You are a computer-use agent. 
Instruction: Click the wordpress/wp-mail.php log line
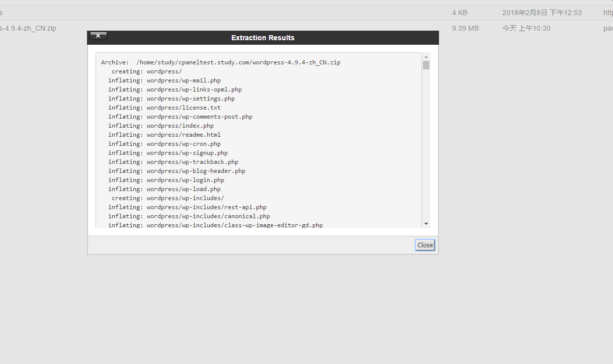pos(164,80)
